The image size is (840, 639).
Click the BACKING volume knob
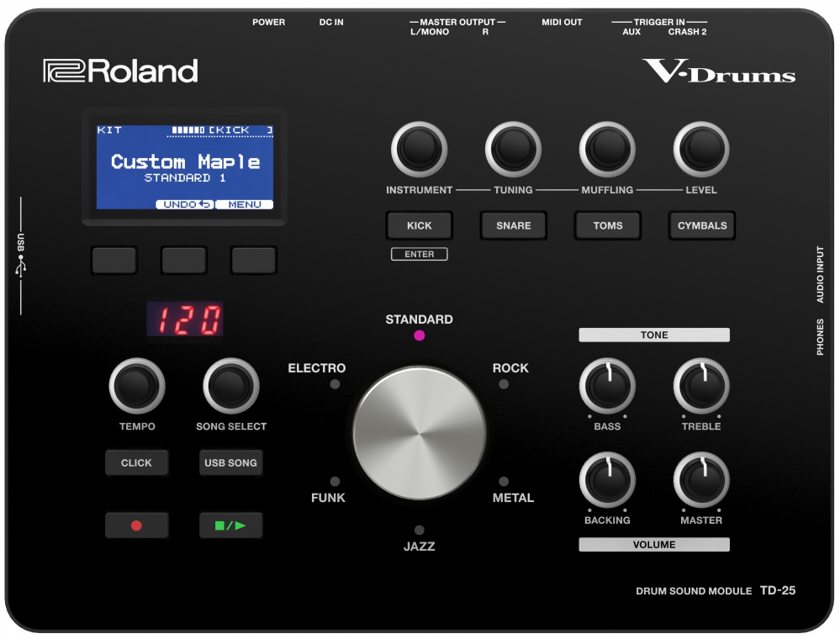pyautogui.click(x=607, y=480)
